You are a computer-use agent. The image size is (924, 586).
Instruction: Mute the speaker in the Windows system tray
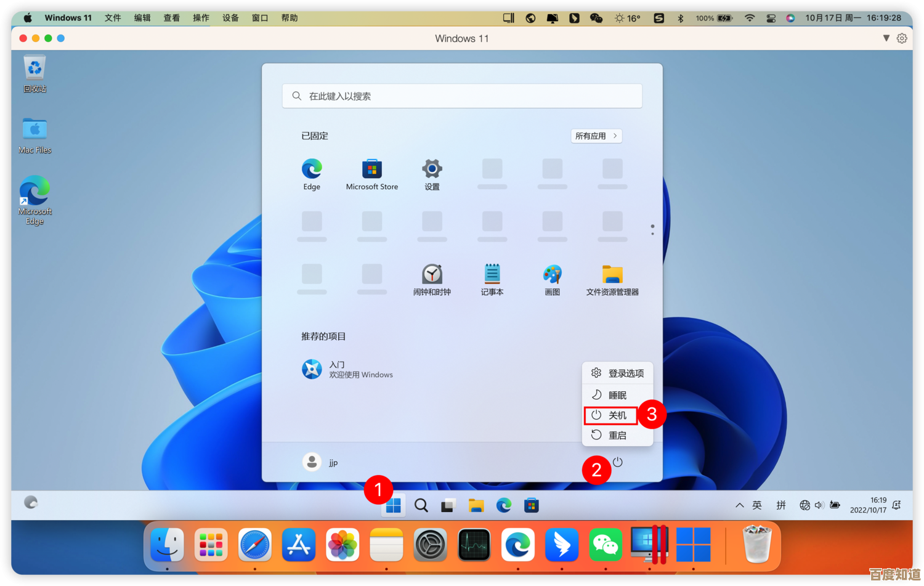[819, 505]
